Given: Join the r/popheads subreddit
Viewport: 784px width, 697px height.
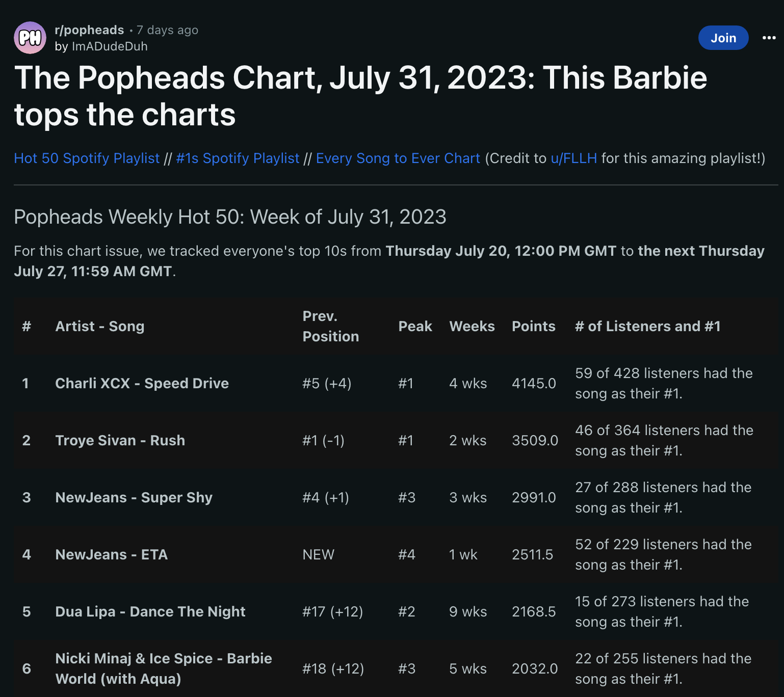Looking at the screenshot, I should 723,38.
